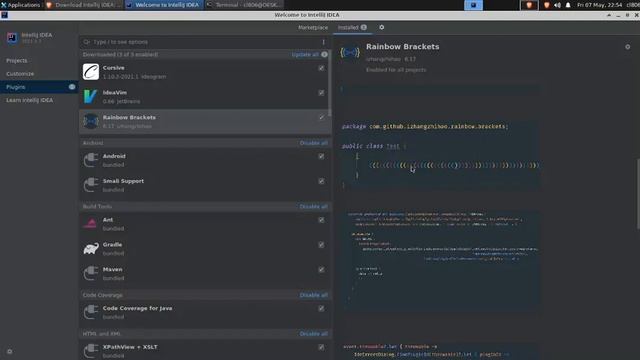Toggle the Ant plugin checkbox
Screen dimensions: 640x360
point(321,220)
